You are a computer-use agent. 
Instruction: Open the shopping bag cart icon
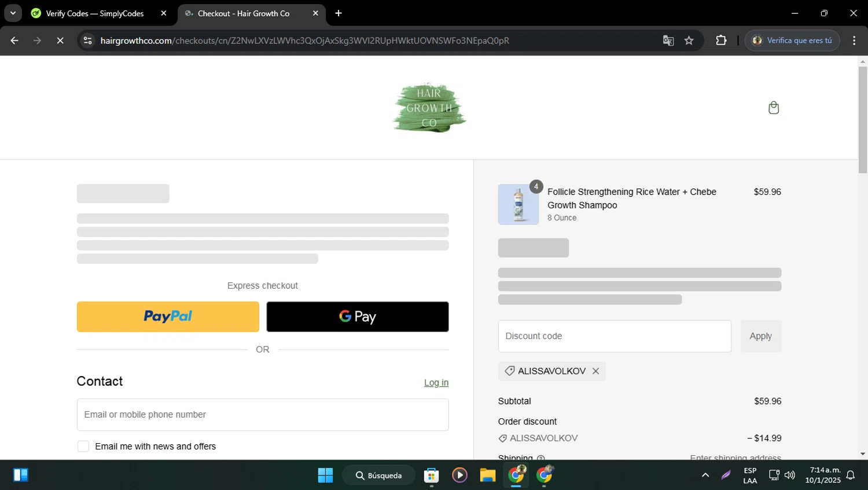(774, 108)
